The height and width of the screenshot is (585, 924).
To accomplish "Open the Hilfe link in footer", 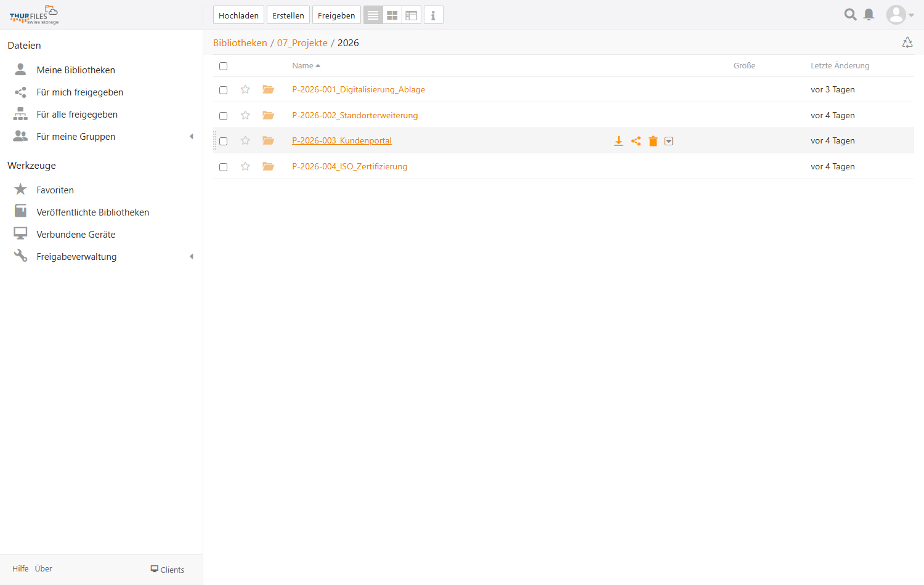I will [x=20, y=569].
